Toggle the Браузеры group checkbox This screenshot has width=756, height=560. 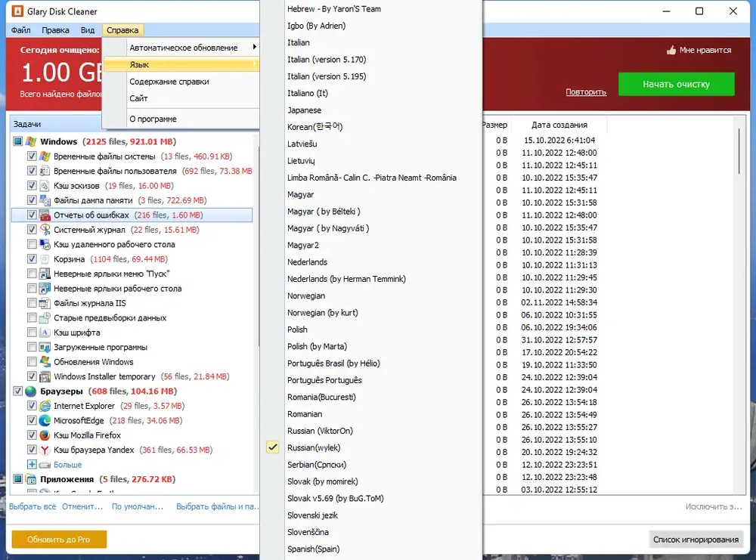[x=18, y=391]
